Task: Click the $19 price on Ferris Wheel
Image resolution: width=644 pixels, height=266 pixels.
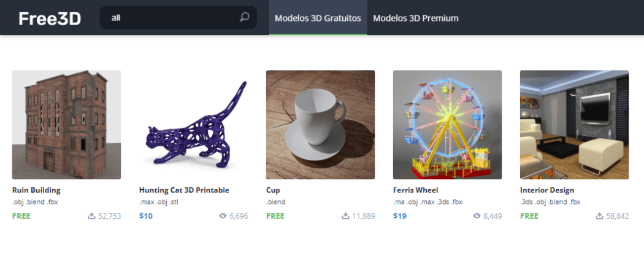Action: coord(400,216)
